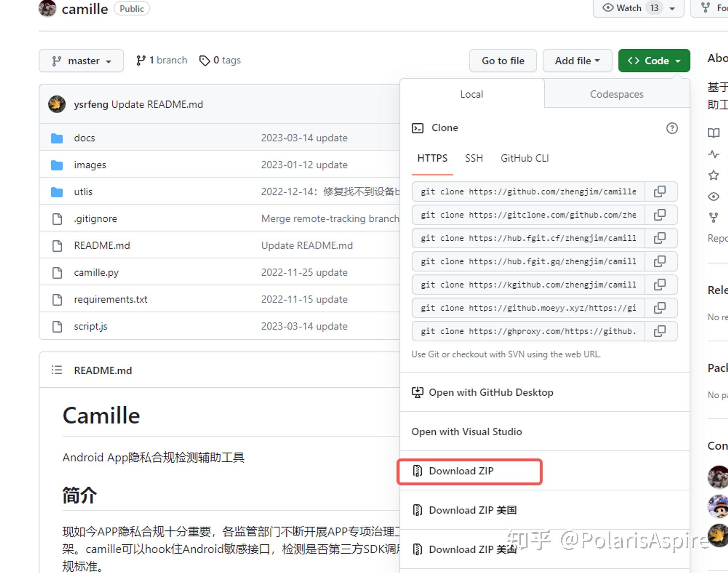
Task: Open the images folder link
Action: click(x=90, y=165)
